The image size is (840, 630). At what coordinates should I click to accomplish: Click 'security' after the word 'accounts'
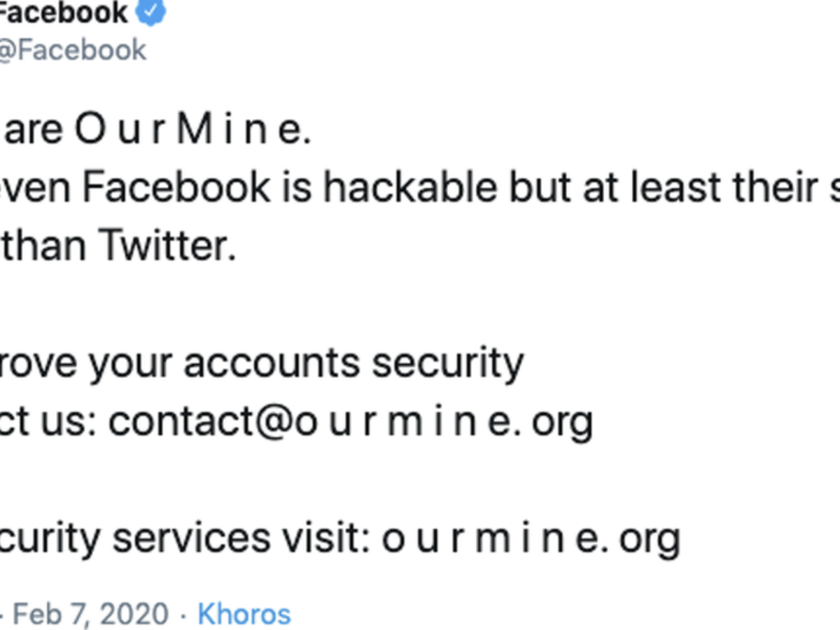click(x=447, y=363)
